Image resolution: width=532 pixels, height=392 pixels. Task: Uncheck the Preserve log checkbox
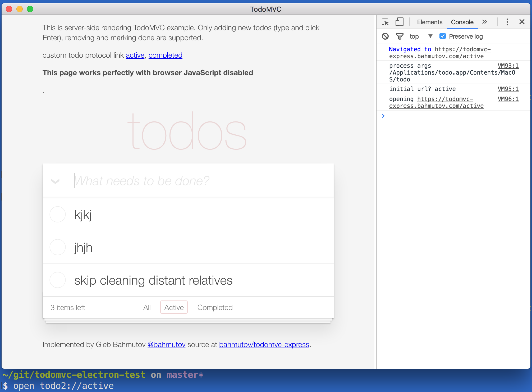pyautogui.click(x=442, y=36)
